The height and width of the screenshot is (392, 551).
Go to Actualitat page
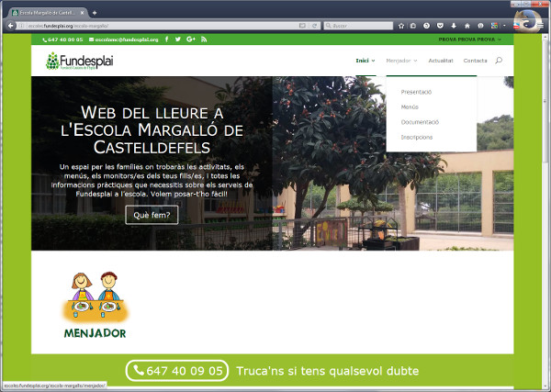pyautogui.click(x=441, y=61)
